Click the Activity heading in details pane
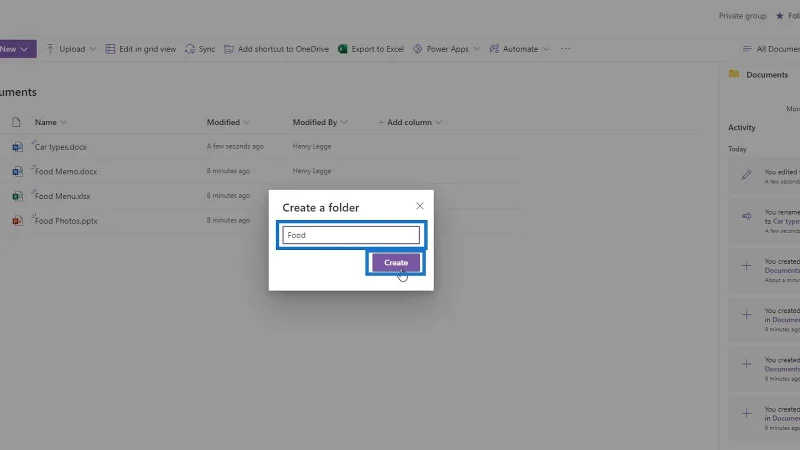Screen dimensions: 800x450 click(x=741, y=128)
